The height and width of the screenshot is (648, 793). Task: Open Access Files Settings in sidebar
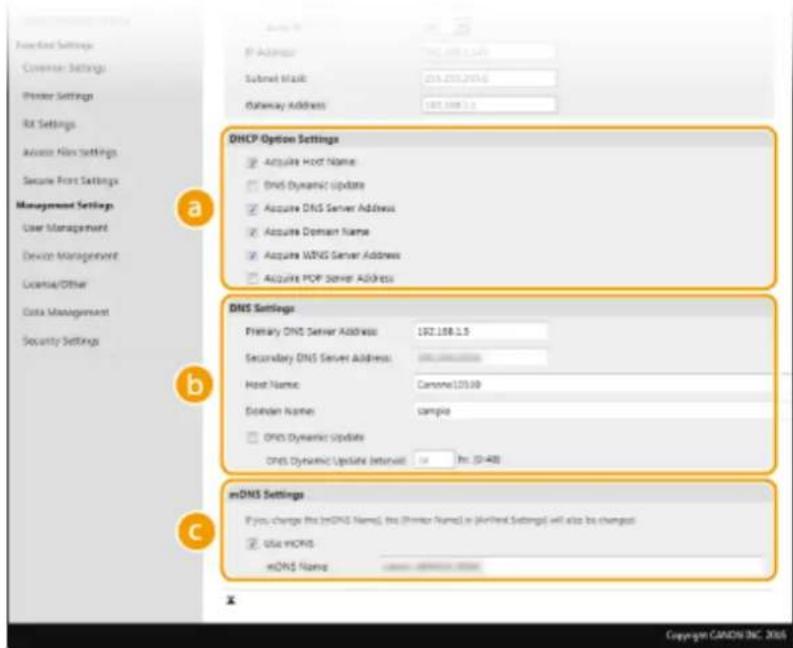pyautogui.click(x=70, y=152)
